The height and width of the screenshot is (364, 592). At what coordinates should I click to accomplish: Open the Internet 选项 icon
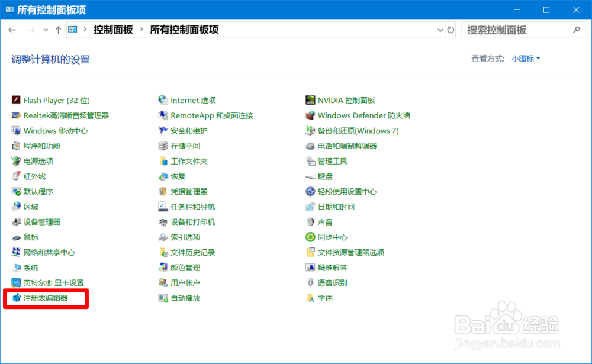pos(163,100)
